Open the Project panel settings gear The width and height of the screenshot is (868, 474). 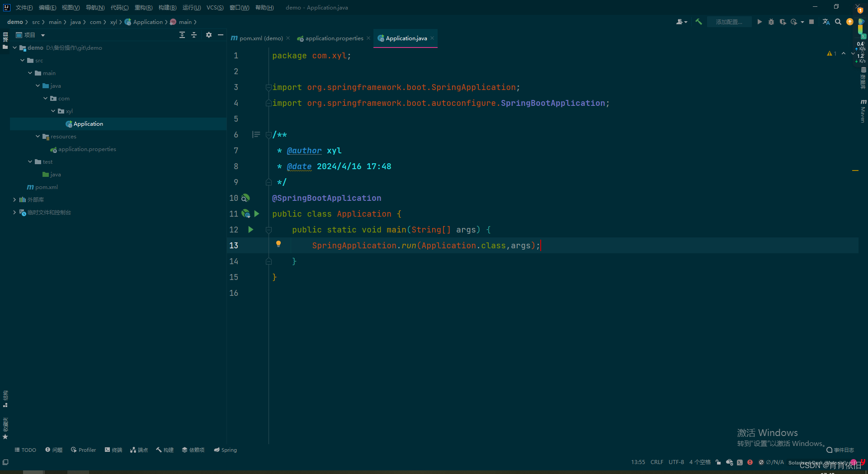pyautogui.click(x=208, y=35)
